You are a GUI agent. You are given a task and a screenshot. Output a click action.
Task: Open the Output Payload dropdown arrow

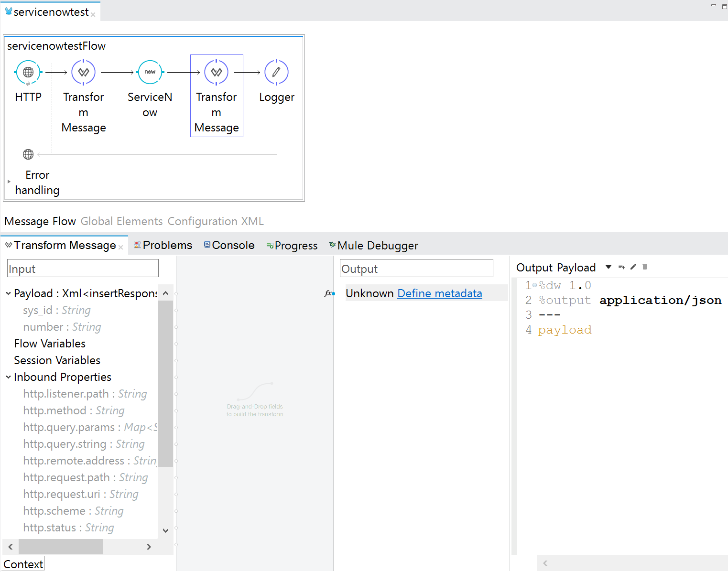coord(608,267)
